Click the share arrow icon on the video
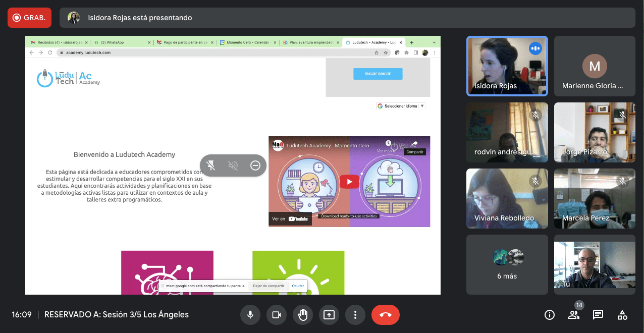The width and height of the screenshot is (644, 333). click(x=415, y=144)
